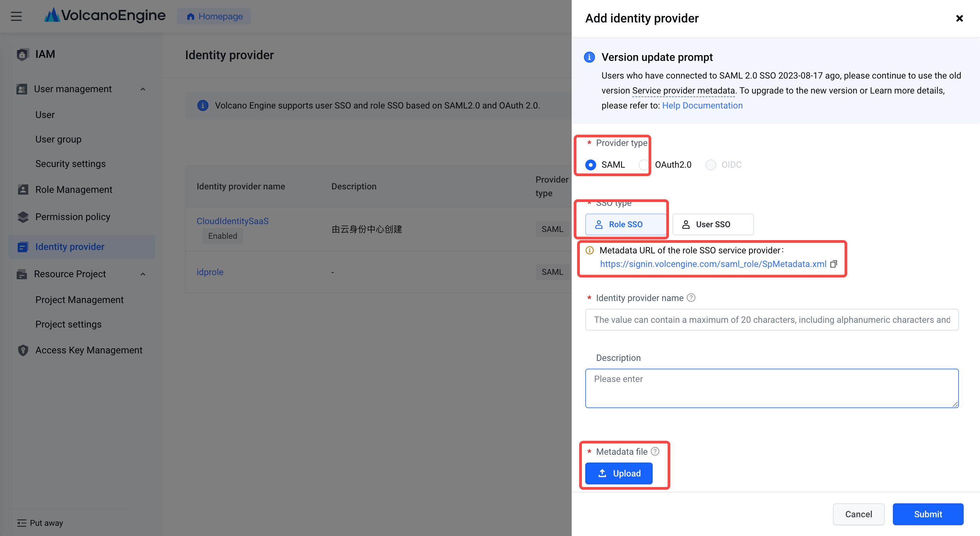Click the hamburger menu icon

[16, 16]
